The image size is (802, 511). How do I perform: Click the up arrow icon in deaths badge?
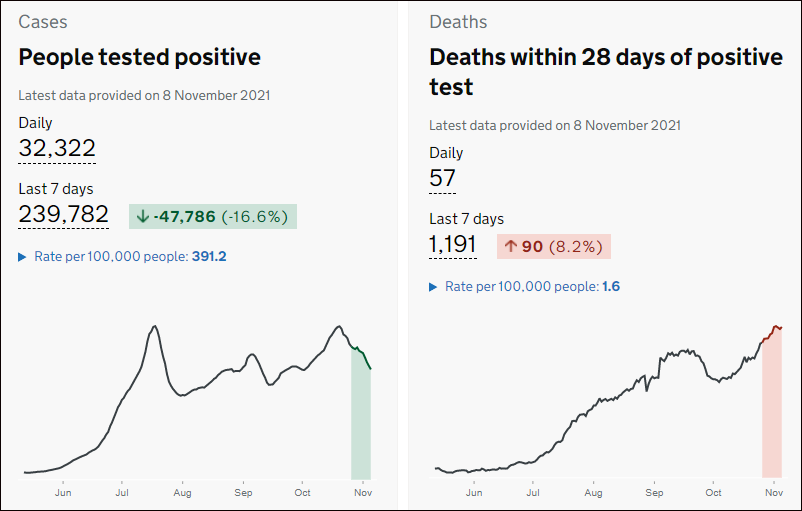click(x=510, y=247)
